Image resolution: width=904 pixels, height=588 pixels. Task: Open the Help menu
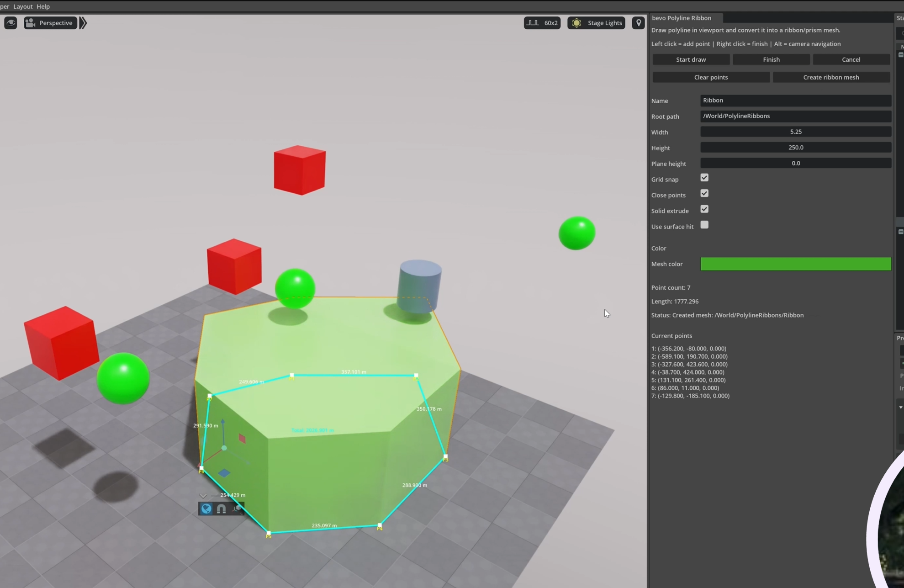43,6
